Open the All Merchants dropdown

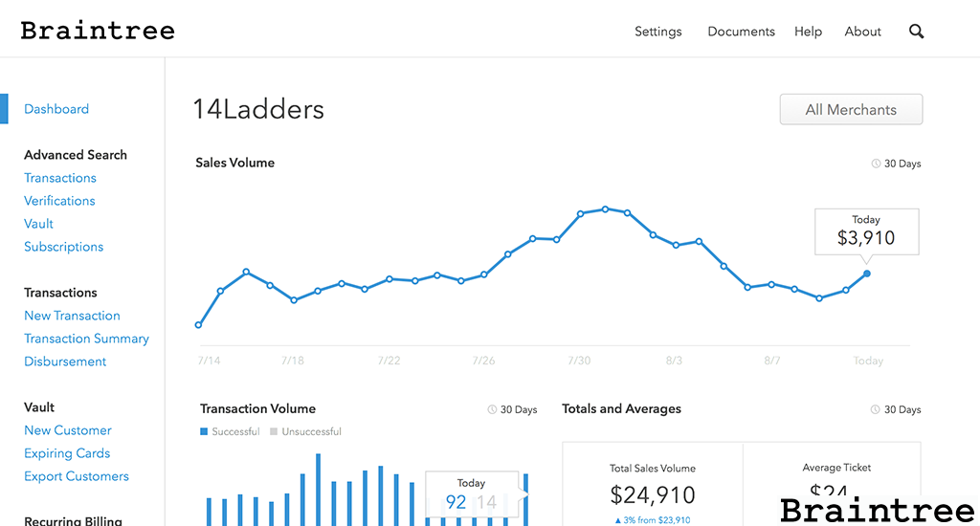click(x=851, y=109)
